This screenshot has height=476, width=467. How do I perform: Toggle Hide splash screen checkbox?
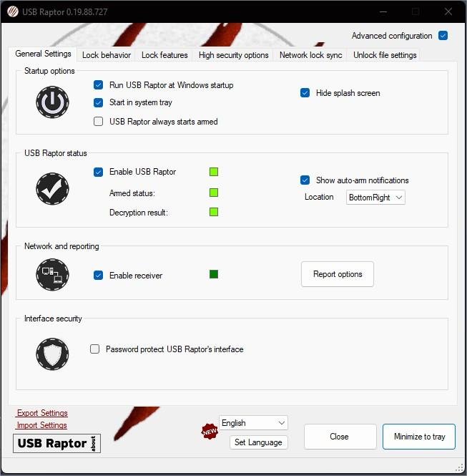point(305,93)
